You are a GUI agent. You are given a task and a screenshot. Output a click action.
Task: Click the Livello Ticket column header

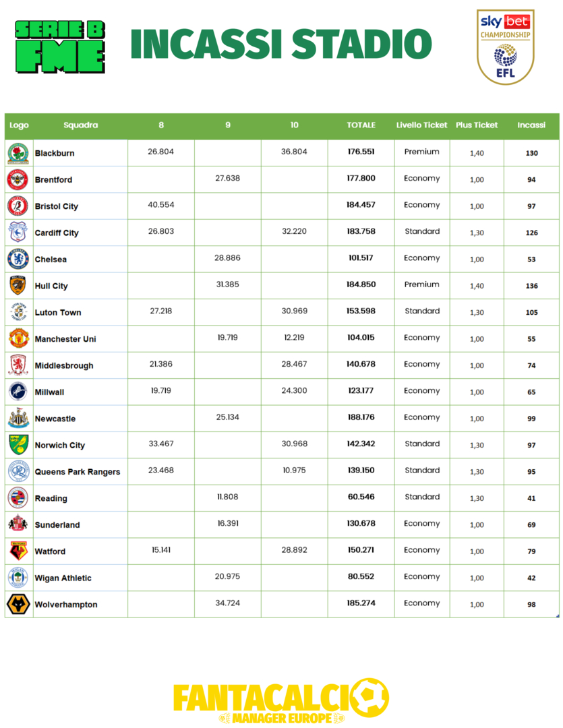(x=421, y=125)
